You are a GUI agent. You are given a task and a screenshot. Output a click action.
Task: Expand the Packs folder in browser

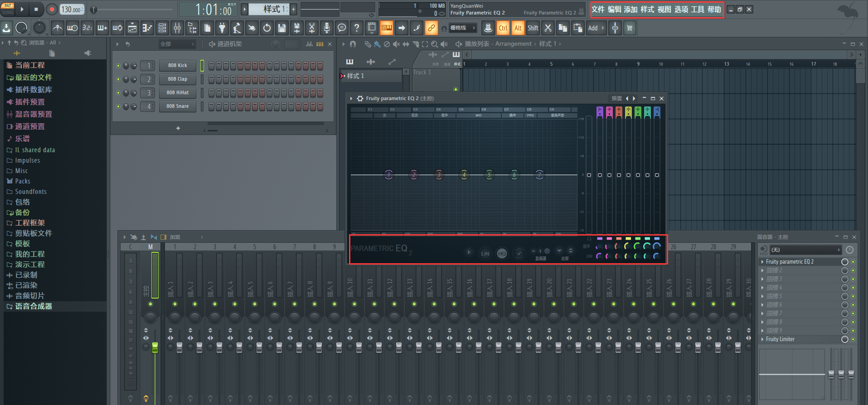point(19,181)
